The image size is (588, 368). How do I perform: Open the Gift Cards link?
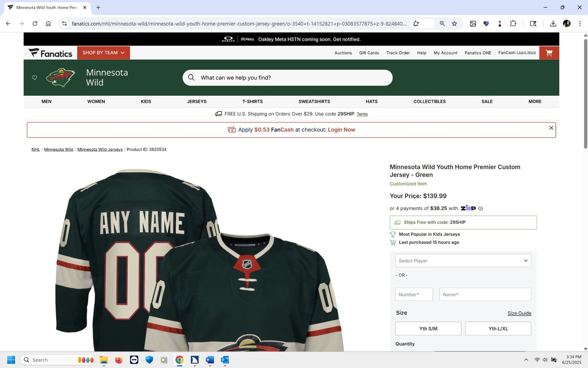click(x=369, y=53)
